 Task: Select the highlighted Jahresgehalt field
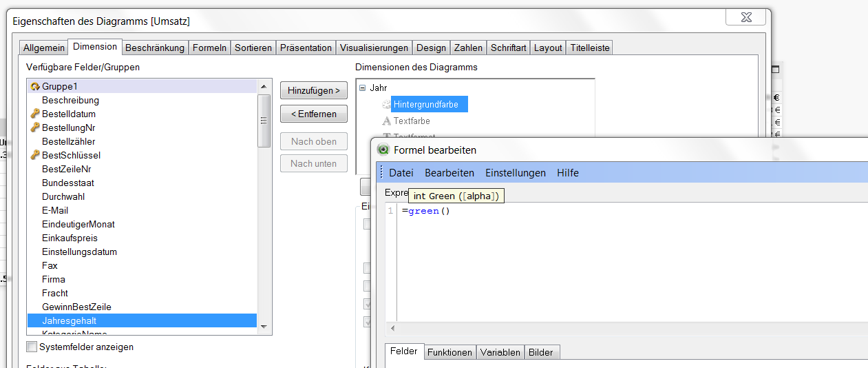142,320
